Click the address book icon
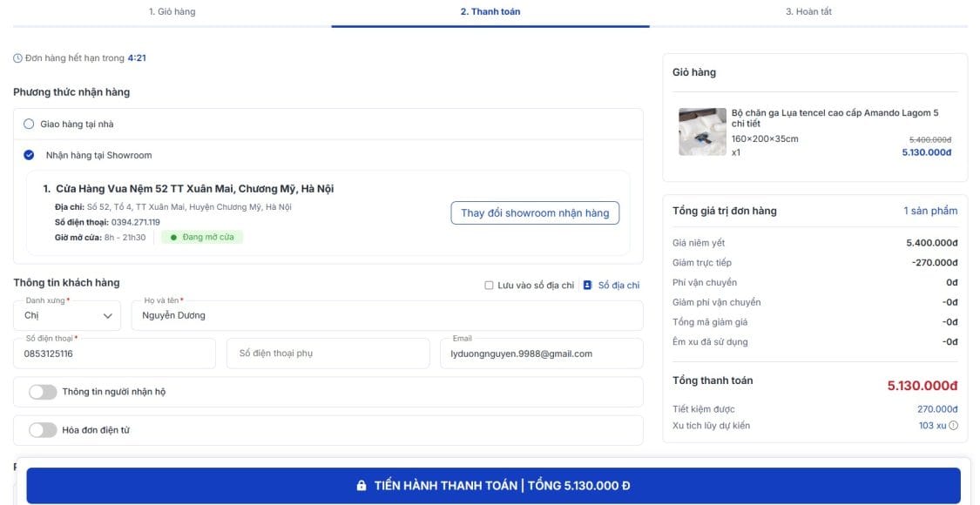The height and width of the screenshot is (505, 980). [x=587, y=285]
